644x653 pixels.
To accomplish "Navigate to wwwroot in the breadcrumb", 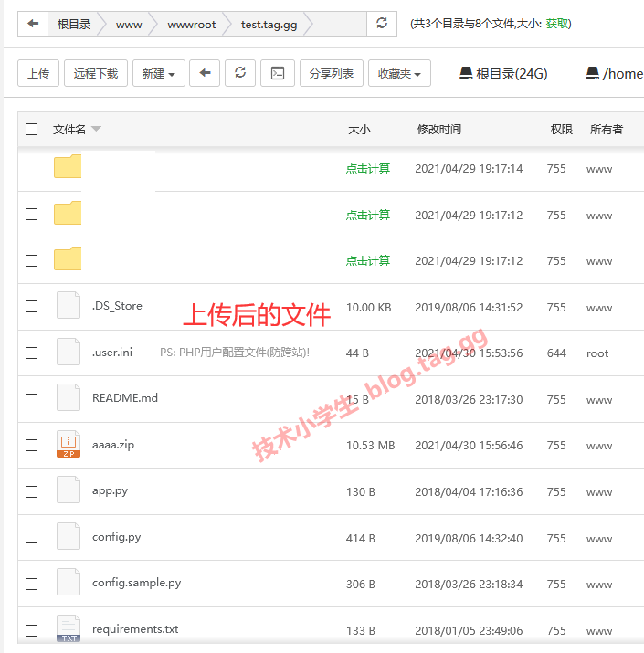I will click(x=192, y=25).
